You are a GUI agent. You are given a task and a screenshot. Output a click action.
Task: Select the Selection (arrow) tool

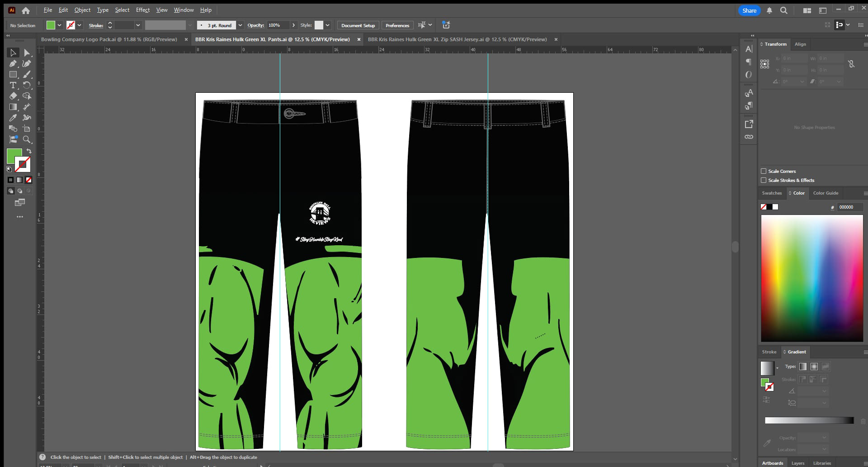click(13, 53)
